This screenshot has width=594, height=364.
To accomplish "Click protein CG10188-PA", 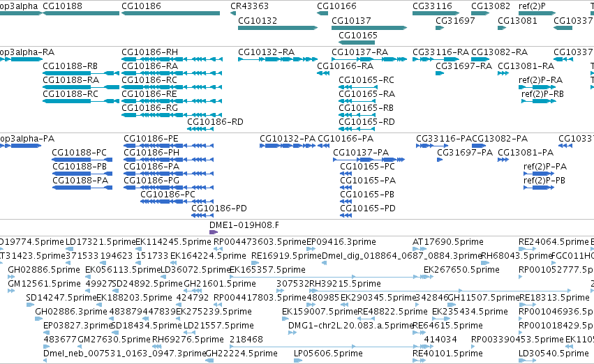I will 80,181.
